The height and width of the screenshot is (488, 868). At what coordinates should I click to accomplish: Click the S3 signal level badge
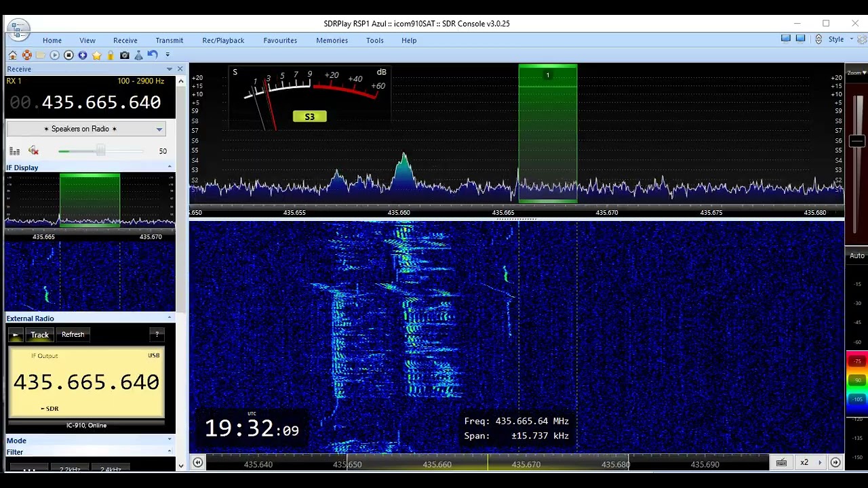309,117
